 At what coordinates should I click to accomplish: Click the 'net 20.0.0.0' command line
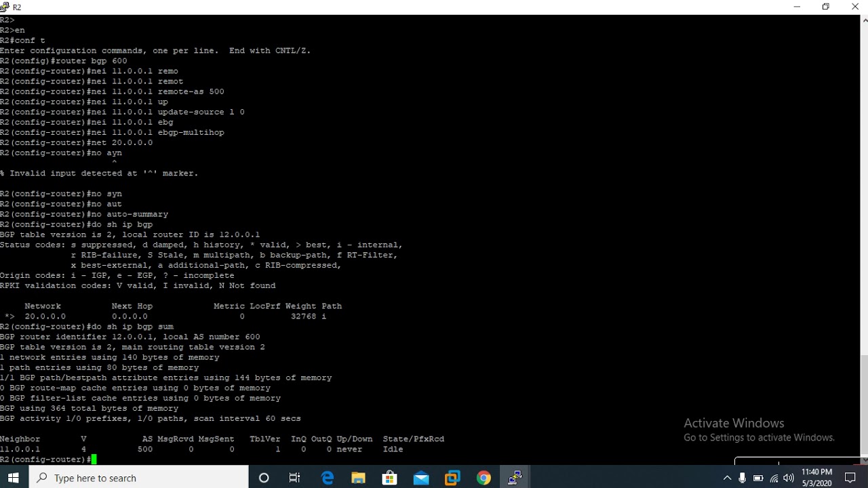pyautogui.click(x=77, y=142)
